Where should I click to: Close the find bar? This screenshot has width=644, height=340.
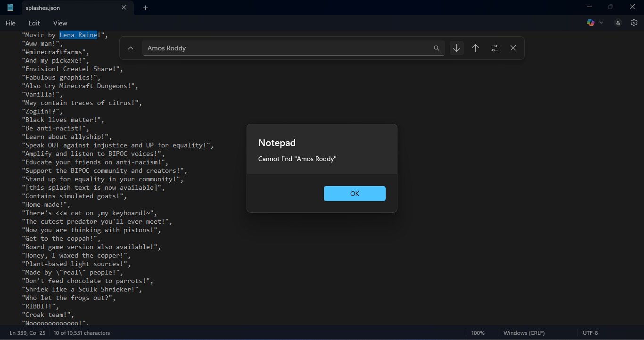[513, 48]
